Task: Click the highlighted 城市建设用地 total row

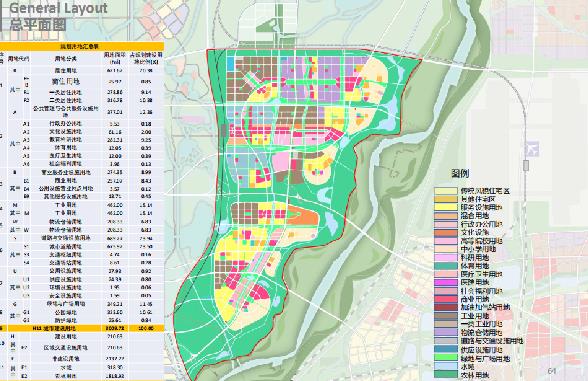Action: tap(82, 328)
